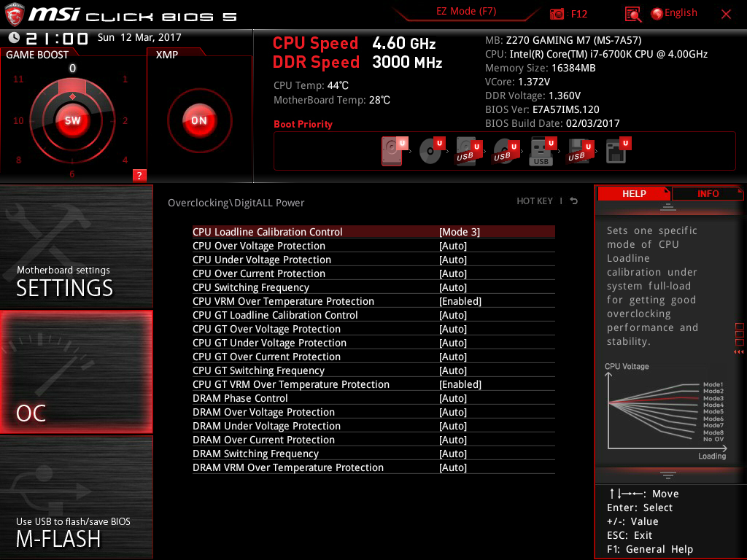
Task: Click the BIOS Ver E7A57IMS.120 text
Action: point(542,109)
